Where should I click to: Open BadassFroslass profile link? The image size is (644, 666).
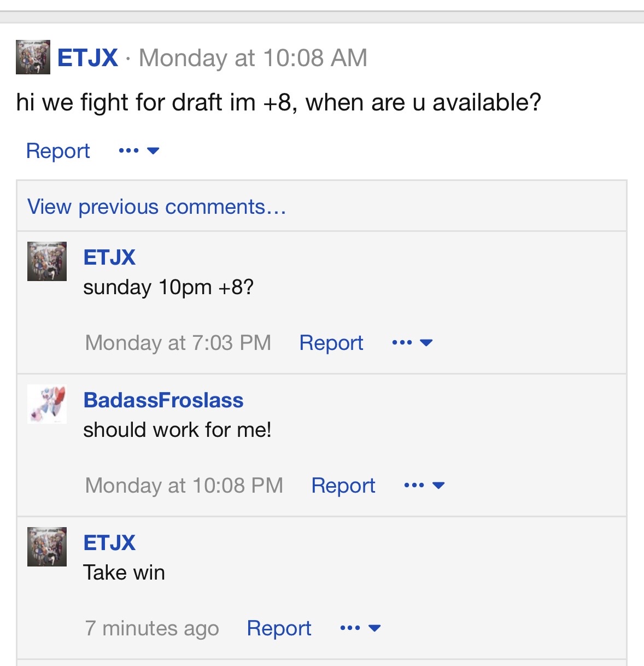coord(163,400)
